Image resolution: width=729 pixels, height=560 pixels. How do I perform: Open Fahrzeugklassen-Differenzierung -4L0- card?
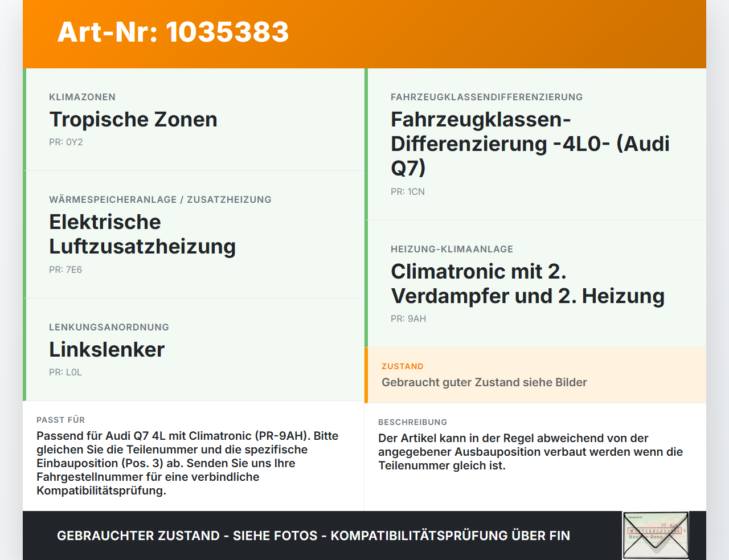coord(535,144)
